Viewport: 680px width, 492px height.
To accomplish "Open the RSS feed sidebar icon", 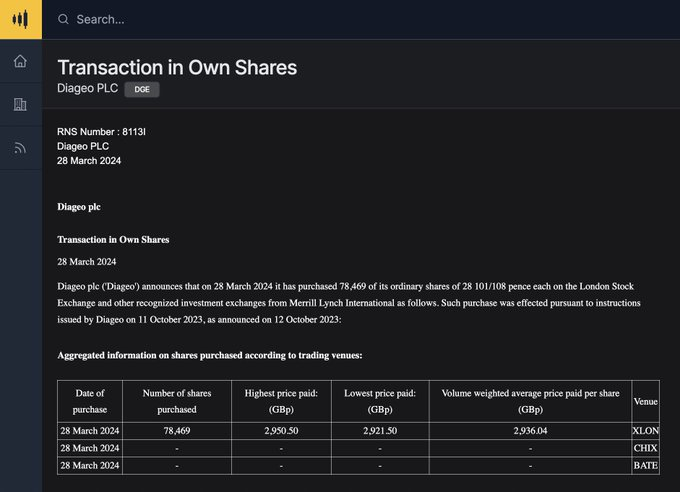I will click(x=20, y=148).
